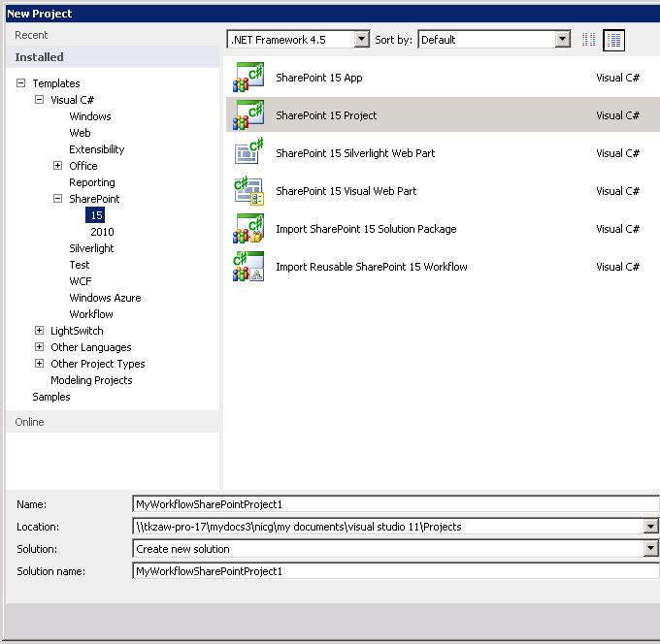Click in the Solution name field

point(396,571)
